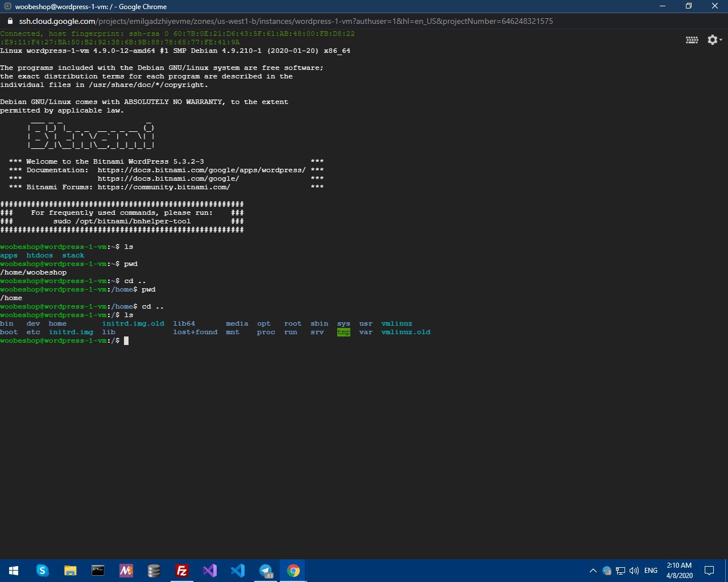This screenshot has width=728, height=582.
Task: Click the lock icon beside the URL
Action: point(10,21)
